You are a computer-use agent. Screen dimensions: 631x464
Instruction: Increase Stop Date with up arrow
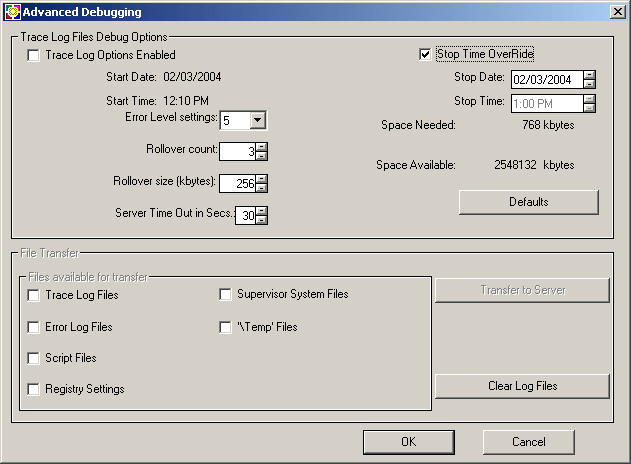pos(589,75)
